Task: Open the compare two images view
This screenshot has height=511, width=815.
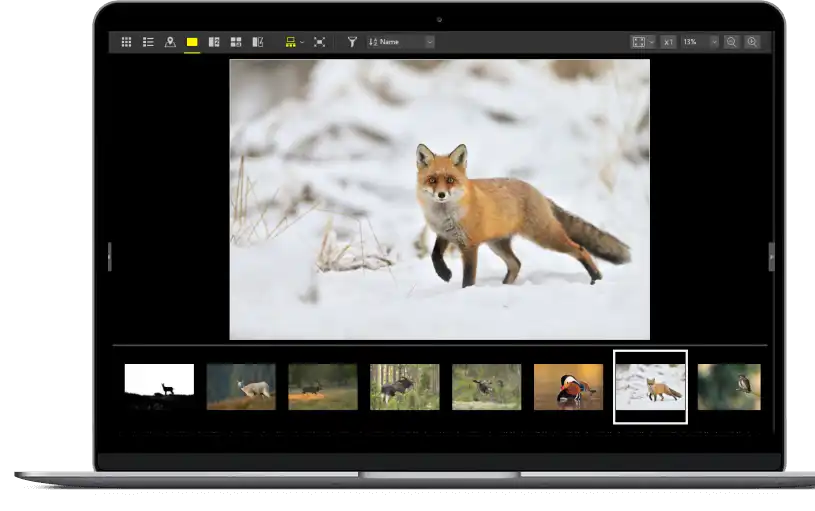Action: (x=214, y=42)
